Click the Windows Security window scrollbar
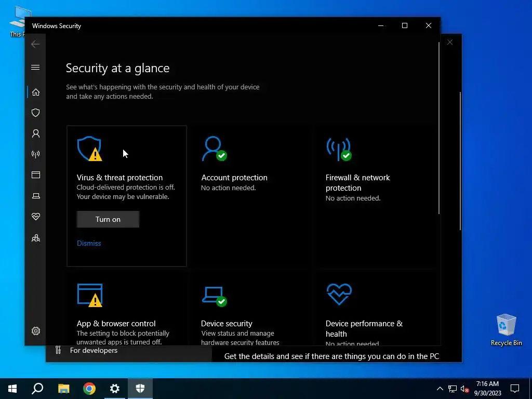This screenshot has height=399, width=532. [439, 128]
